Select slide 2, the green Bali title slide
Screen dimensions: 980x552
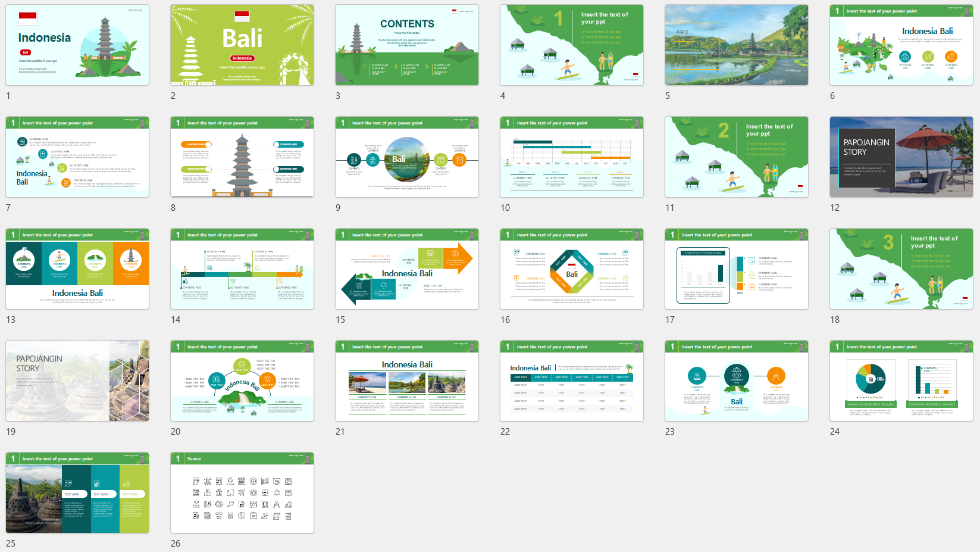(242, 45)
